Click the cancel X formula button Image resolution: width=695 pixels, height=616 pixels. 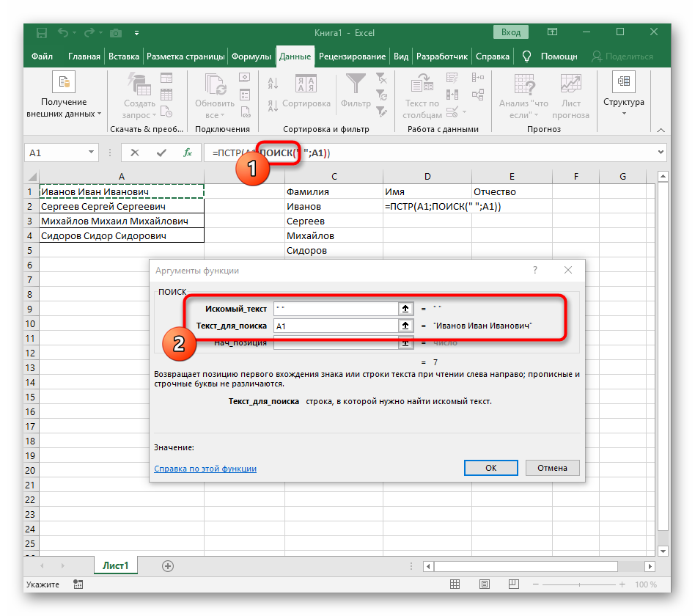135,153
